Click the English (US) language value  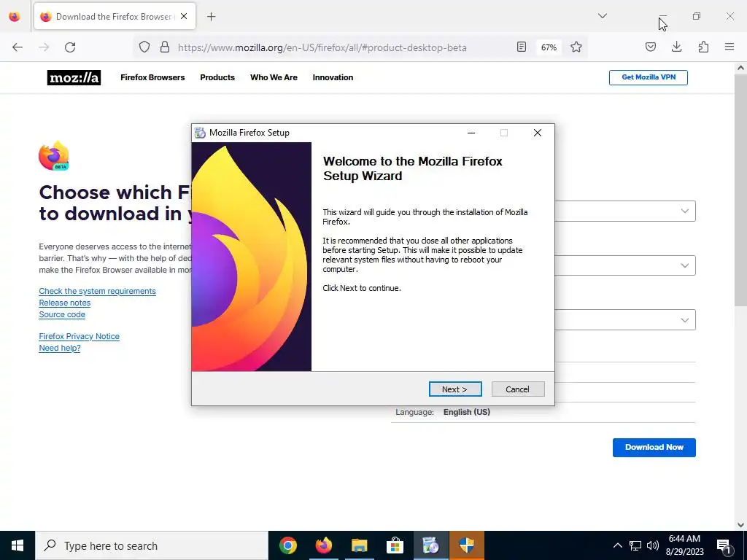pos(466,412)
